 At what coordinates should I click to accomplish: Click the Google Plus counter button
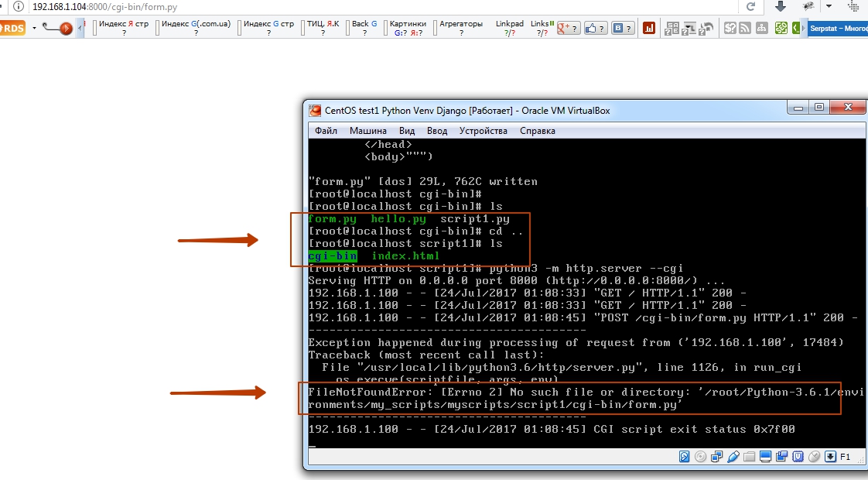pyautogui.click(x=569, y=28)
